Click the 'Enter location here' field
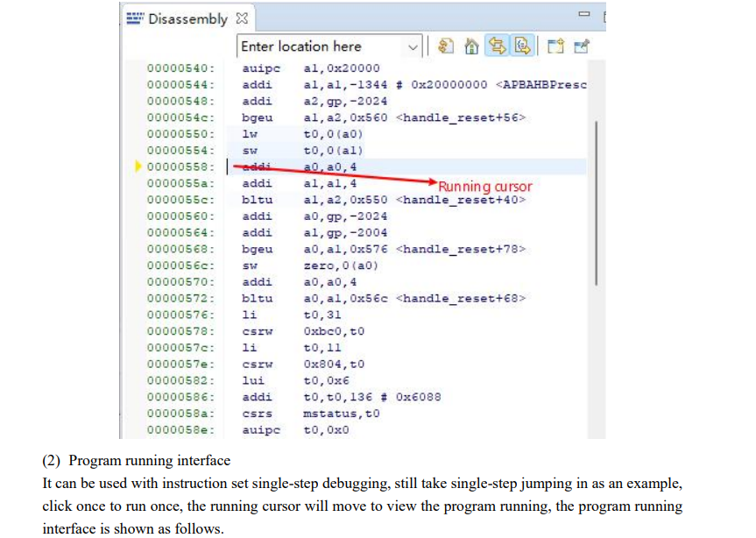 click(x=329, y=46)
